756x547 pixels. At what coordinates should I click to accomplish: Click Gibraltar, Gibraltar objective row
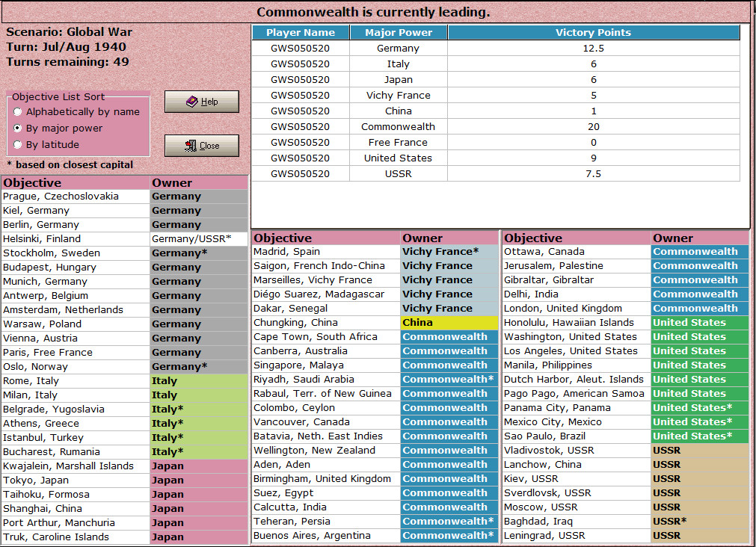click(x=625, y=280)
